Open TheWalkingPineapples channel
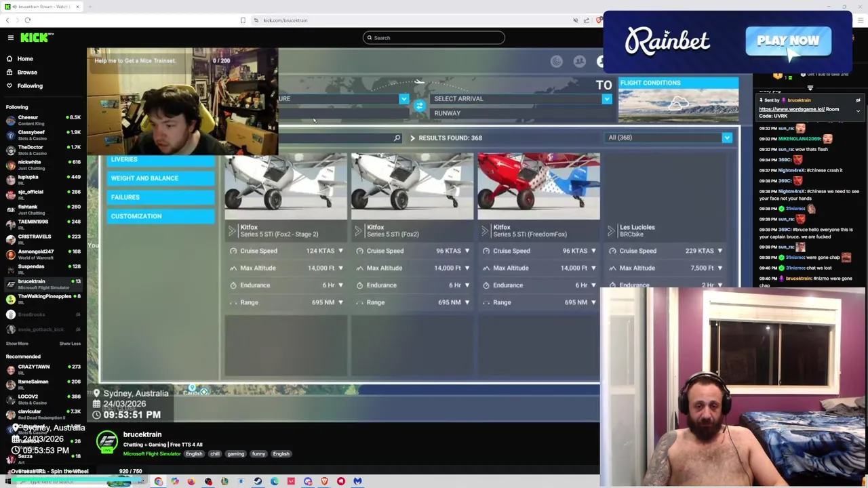 point(42,299)
